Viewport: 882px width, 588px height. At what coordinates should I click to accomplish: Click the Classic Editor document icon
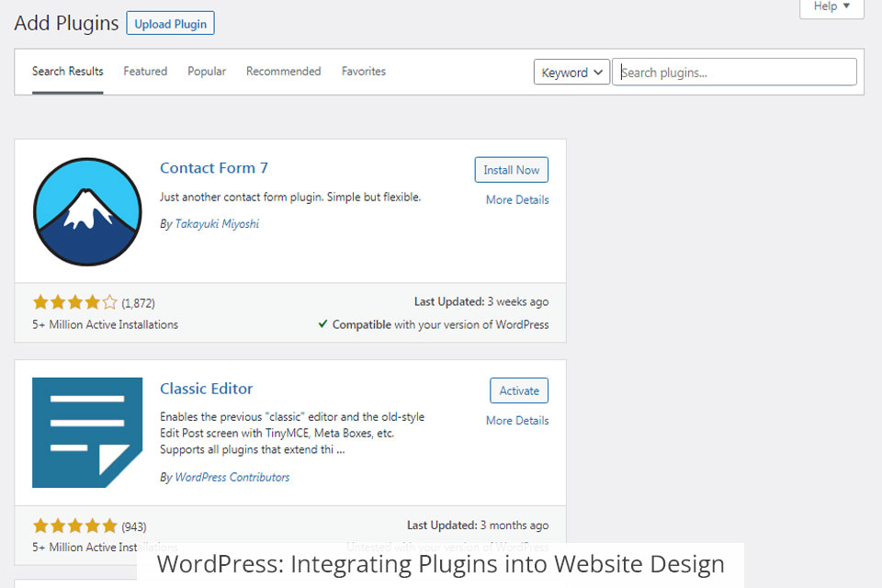click(87, 432)
